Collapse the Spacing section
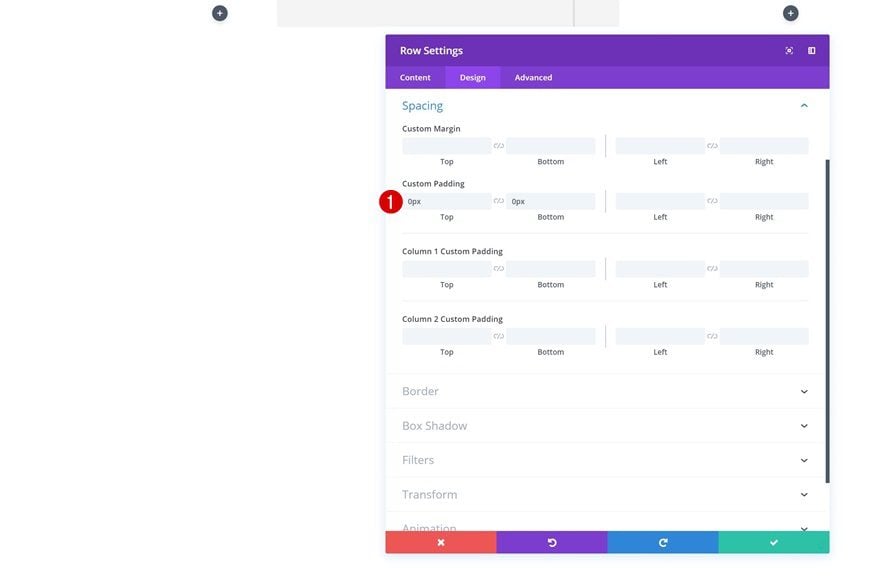Viewport: 880px width, 586px height. [x=804, y=106]
